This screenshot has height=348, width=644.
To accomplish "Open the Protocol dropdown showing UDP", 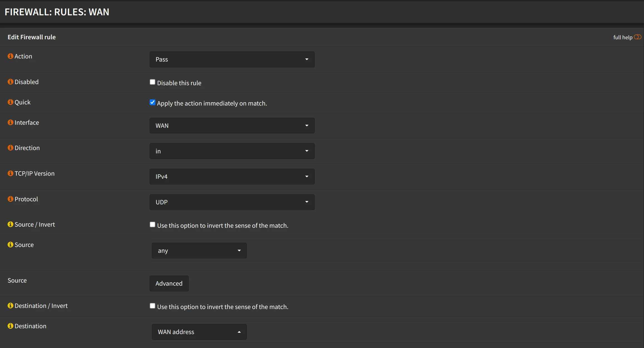I will [232, 202].
